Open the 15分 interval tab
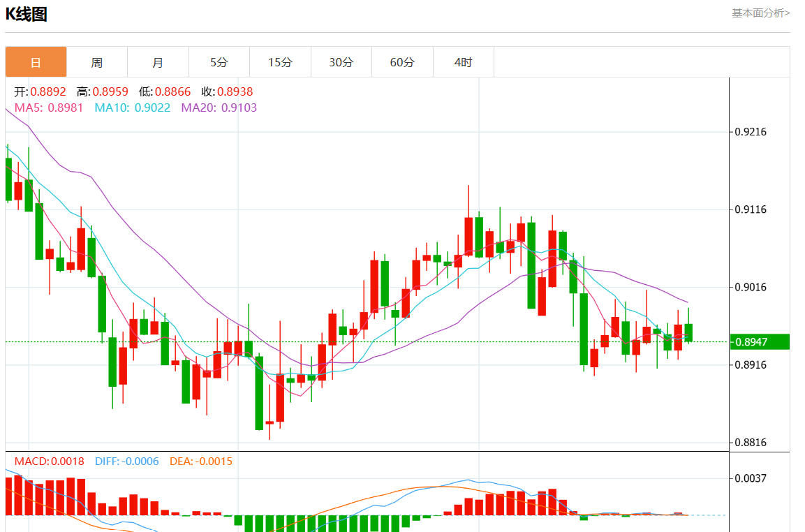The height and width of the screenshot is (532, 805). (280, 62)
